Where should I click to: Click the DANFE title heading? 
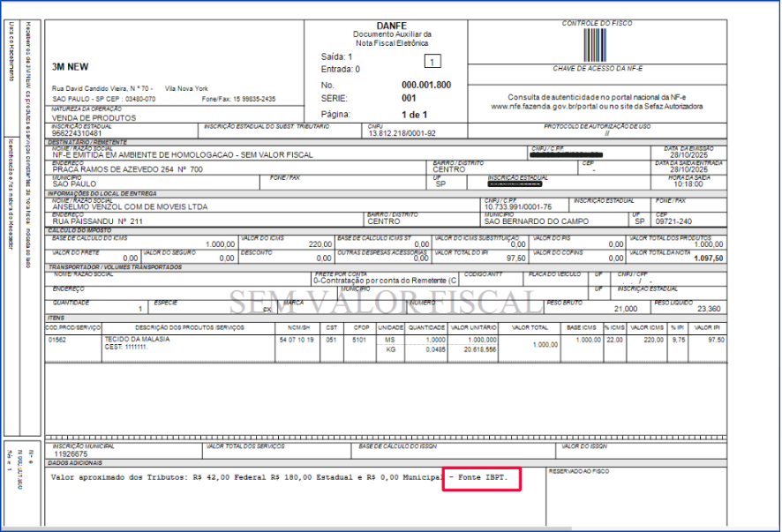[x=391, y=26]
